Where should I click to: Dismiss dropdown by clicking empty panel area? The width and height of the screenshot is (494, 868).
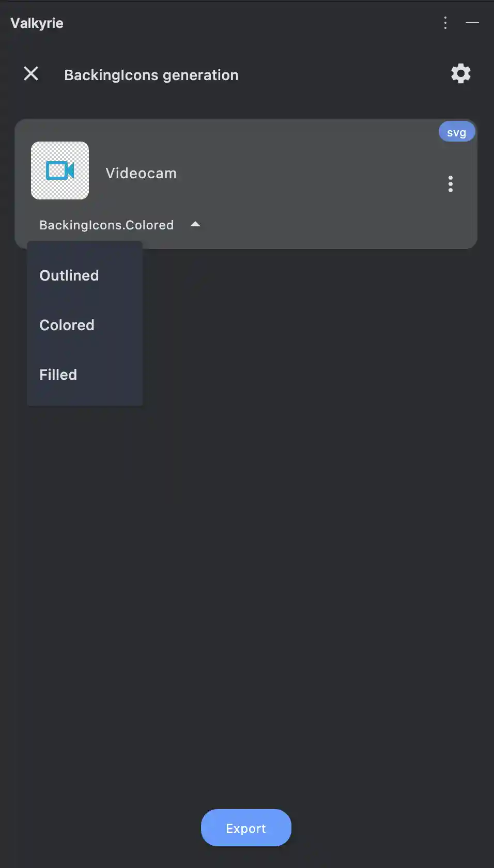(x=310, y=517)
